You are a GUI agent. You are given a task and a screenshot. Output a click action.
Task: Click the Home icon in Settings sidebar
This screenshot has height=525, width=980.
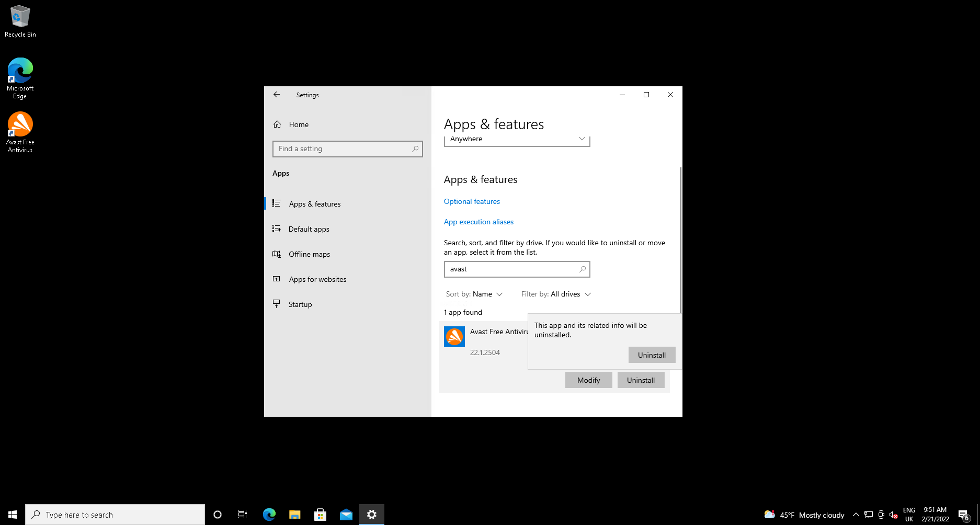pyautogui.click(x=277, y=124)
